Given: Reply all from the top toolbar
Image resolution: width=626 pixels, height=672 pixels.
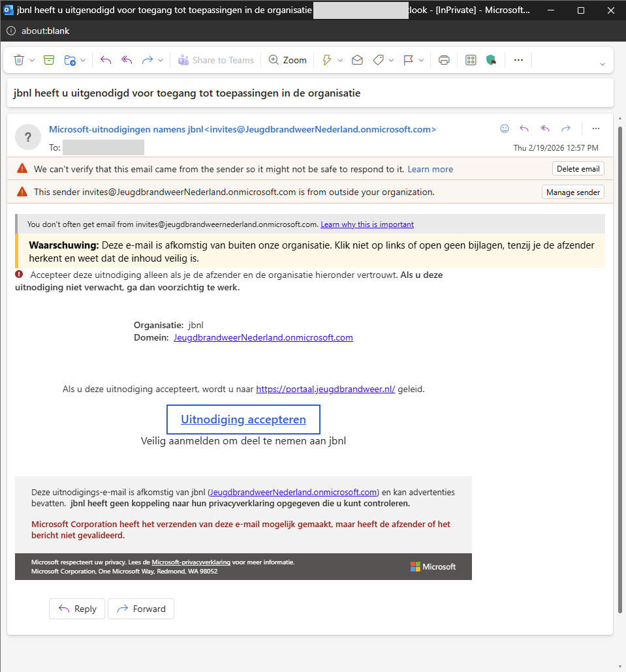Looking at the screenshot, I should (x=127, y=60).
